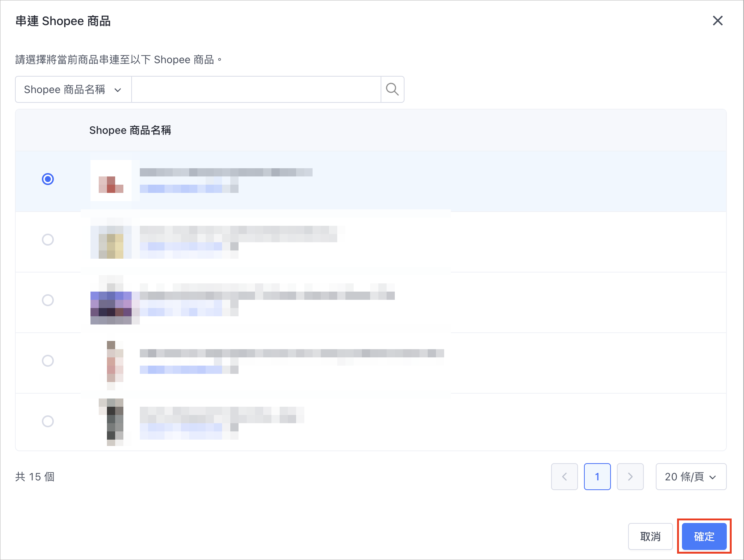Select page 1 in pagination
Screen dimensions: 744x560
(x=597, y=477)
